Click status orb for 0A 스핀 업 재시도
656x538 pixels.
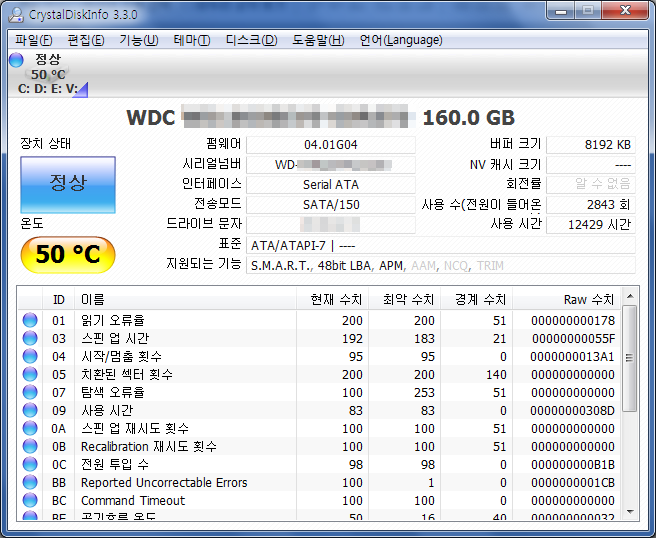(30, 428)
